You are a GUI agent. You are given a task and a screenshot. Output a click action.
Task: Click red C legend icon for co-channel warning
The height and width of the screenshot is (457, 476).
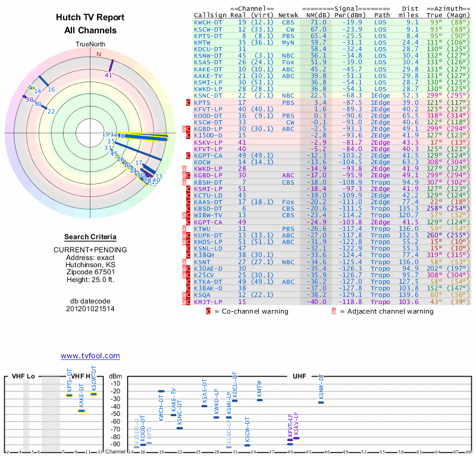[x=208, y=311]
